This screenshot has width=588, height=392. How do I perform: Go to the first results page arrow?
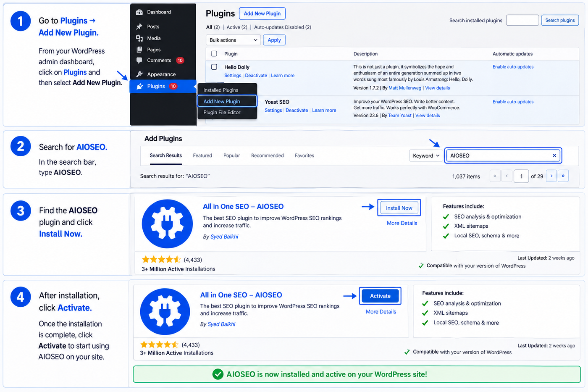pos(495,176)
